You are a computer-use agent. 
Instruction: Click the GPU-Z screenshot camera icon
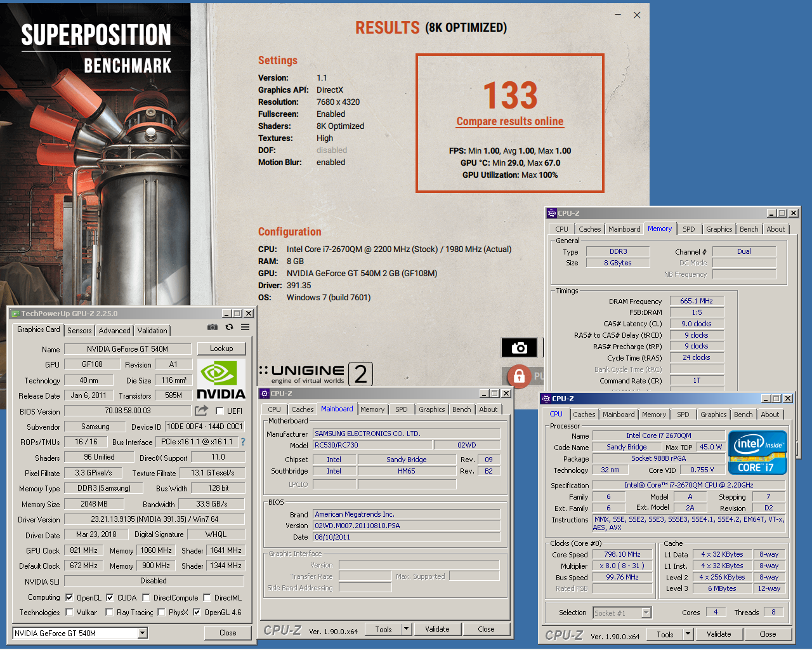(x=213, y=328)
